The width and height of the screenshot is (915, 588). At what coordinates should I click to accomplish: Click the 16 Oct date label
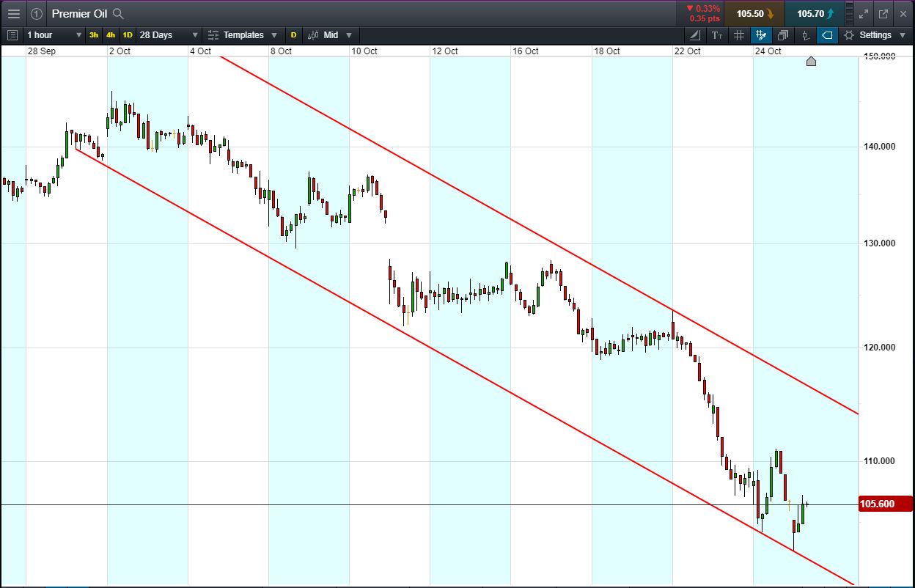click(526, 51)
